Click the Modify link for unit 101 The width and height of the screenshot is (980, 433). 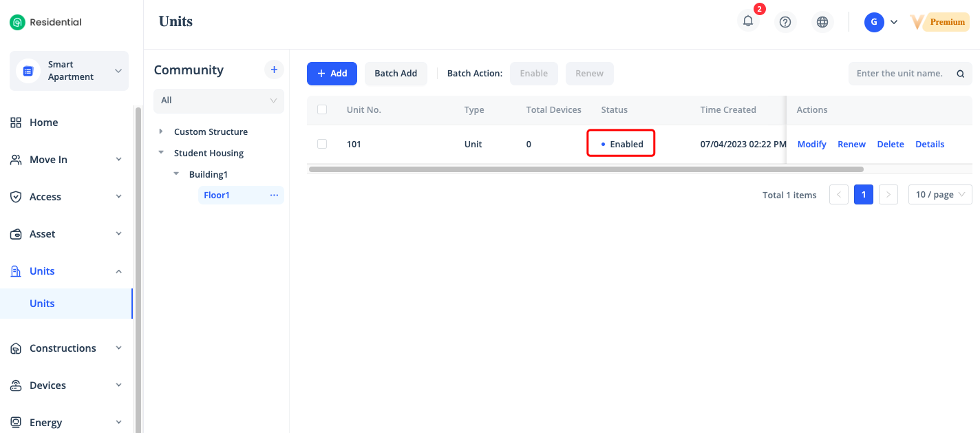811,144
